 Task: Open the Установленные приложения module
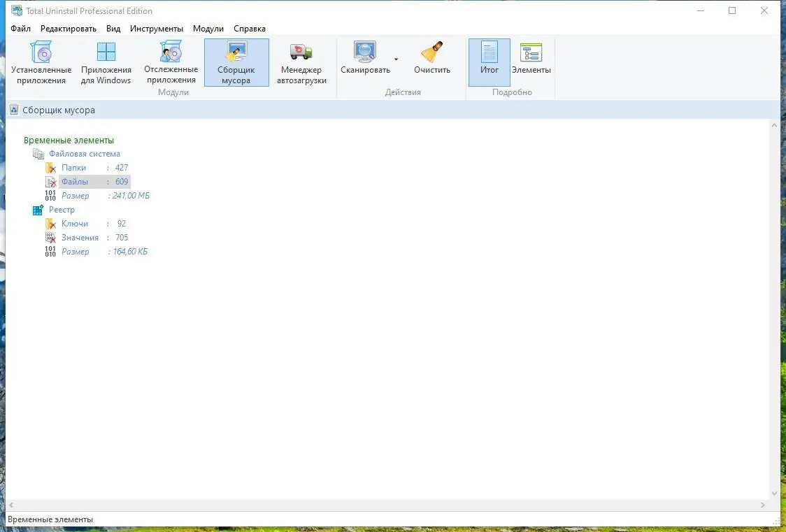pos(42,63)
